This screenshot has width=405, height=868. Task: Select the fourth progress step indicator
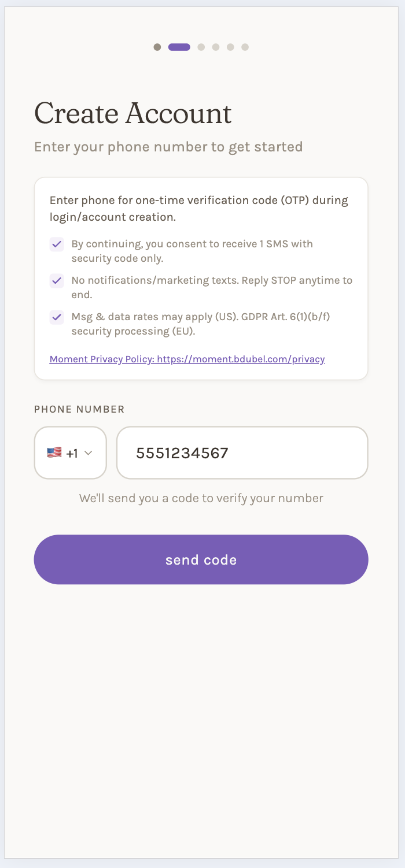pos(216,47)
